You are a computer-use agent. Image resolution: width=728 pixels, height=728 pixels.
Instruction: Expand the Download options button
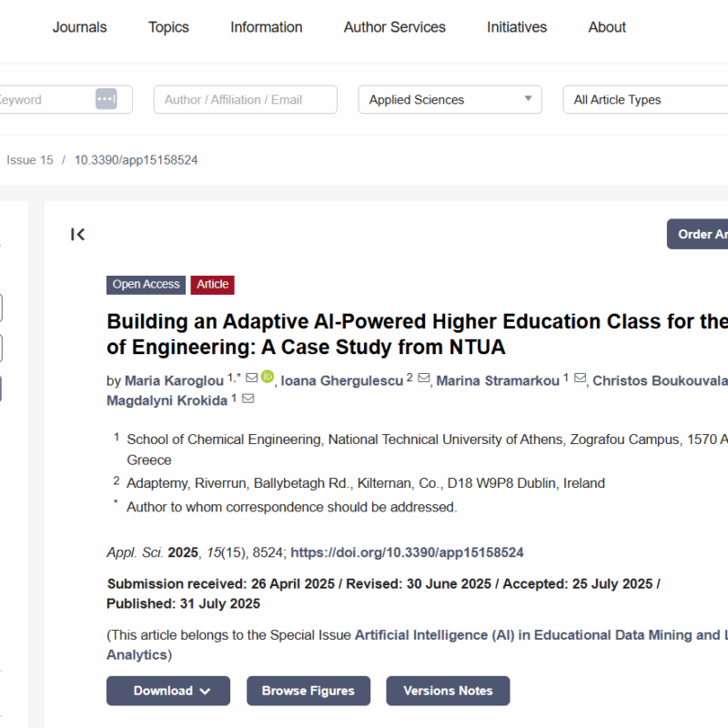(168, 691)
